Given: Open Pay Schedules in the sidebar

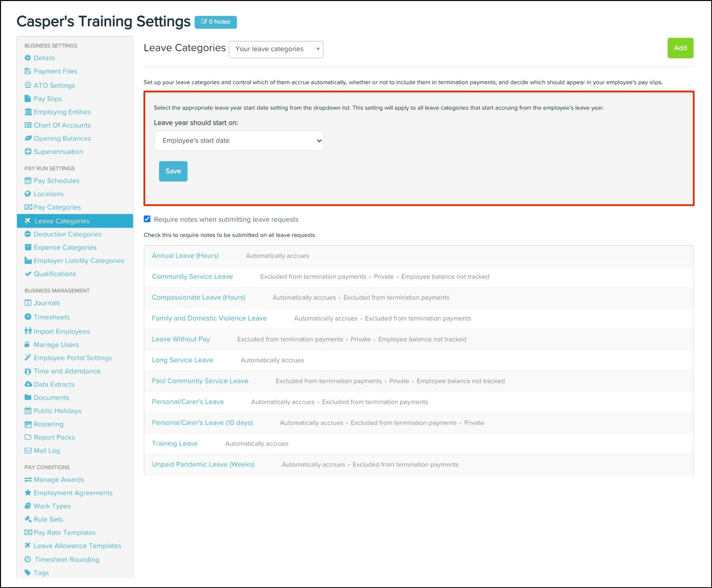Looking at the screenshot, I should (56, 181).
